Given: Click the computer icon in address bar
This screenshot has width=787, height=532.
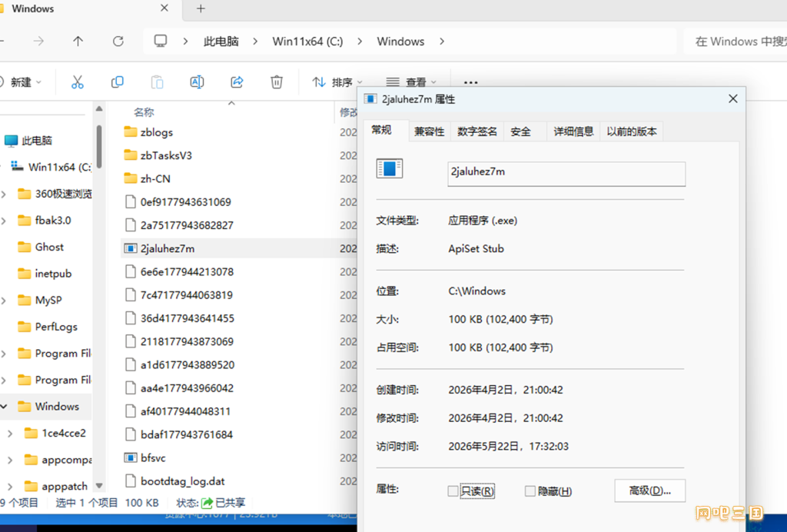Looking at the screenshot, I should (x=161, y=42).
